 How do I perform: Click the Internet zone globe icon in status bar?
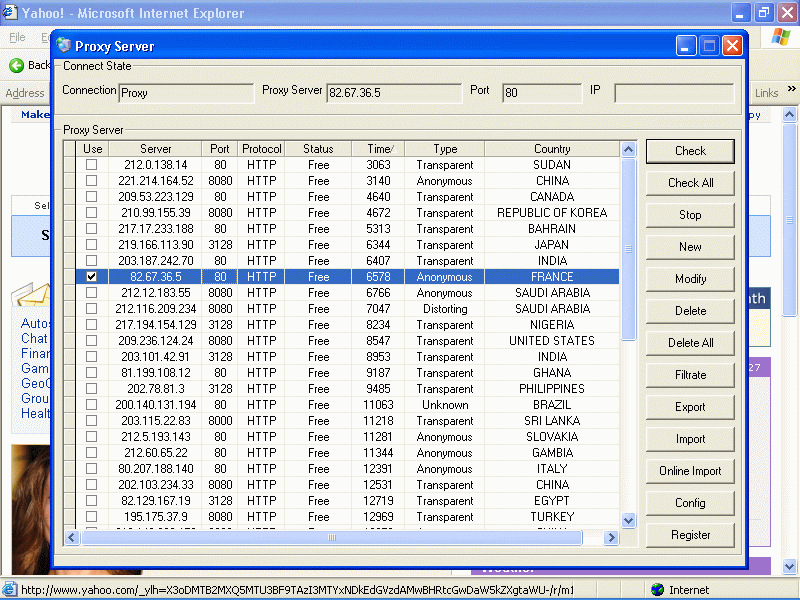click(x=657, y=590)
